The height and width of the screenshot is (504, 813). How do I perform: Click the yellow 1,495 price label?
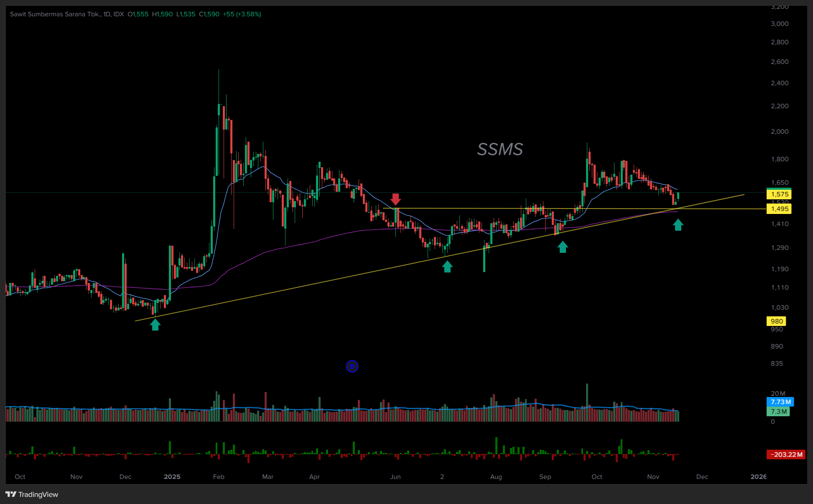(779, 209)
